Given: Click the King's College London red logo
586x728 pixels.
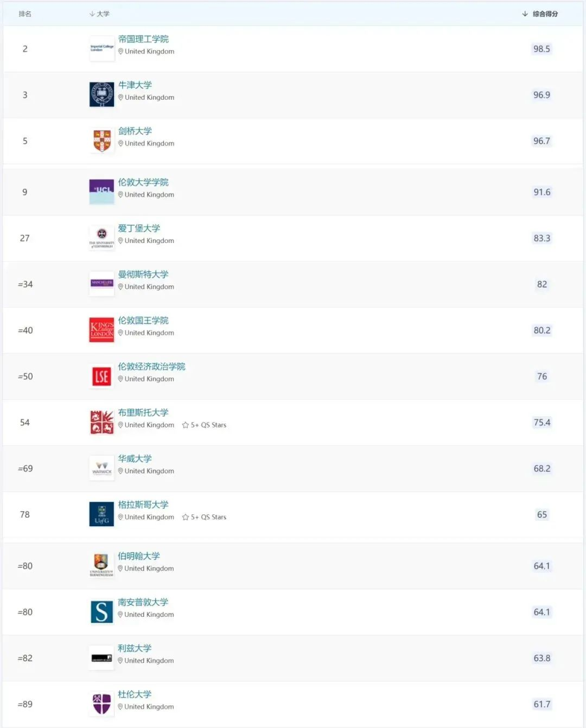Looking at the screenshot, I should pos(102,330).
